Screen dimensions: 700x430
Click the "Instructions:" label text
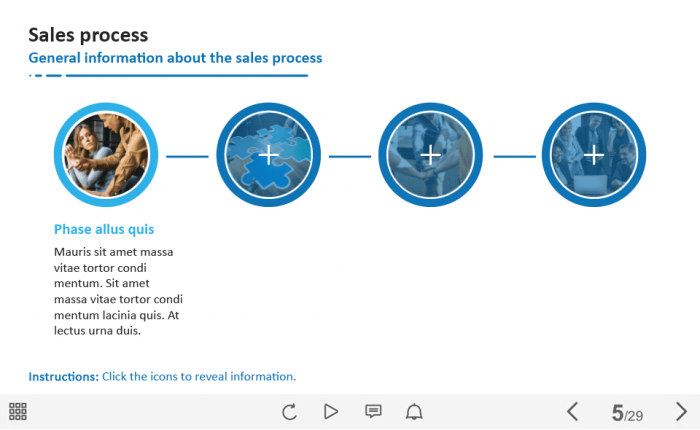pos(63,377)
